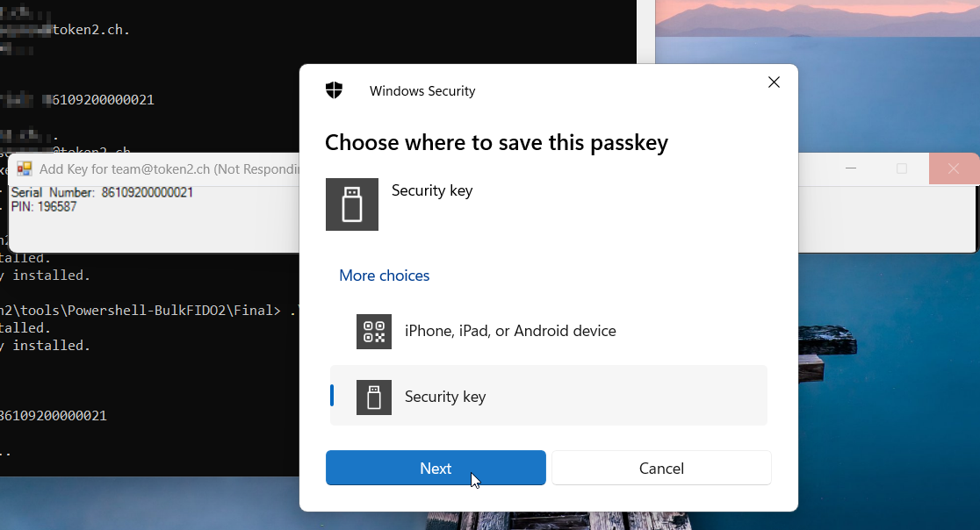Click the Next button
Screen dimensions: 980x530
click(x=436, y=468)
